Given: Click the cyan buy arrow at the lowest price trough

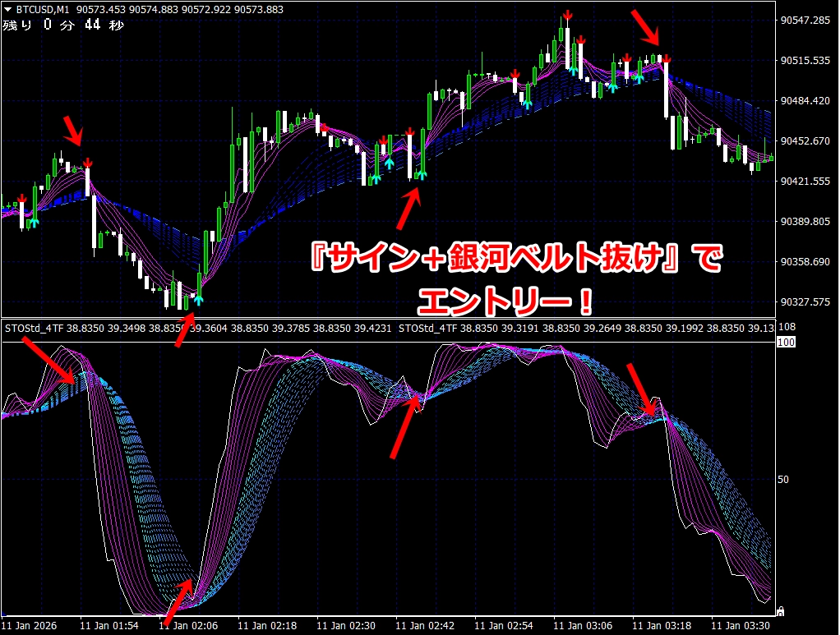Looking at the screenshot, I should click(197, 298).
